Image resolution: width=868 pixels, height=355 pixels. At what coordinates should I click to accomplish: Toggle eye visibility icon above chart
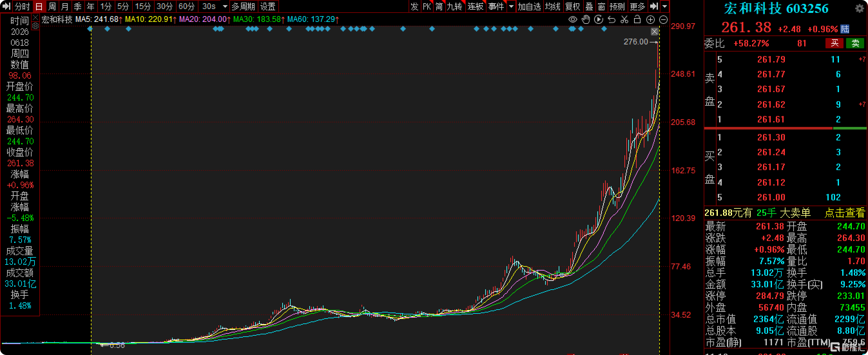click(573, 20)
